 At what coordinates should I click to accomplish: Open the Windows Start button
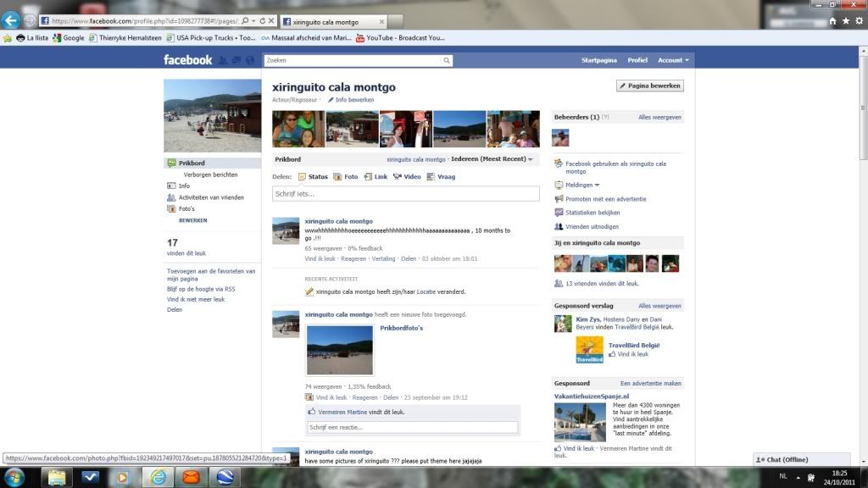(x=14, y=477)
